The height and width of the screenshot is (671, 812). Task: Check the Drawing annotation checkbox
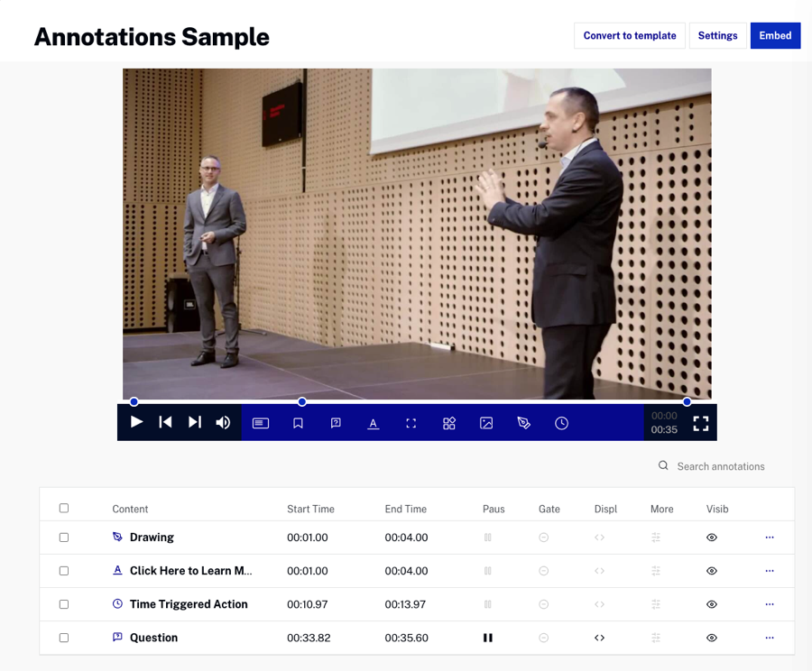point(64,538)
